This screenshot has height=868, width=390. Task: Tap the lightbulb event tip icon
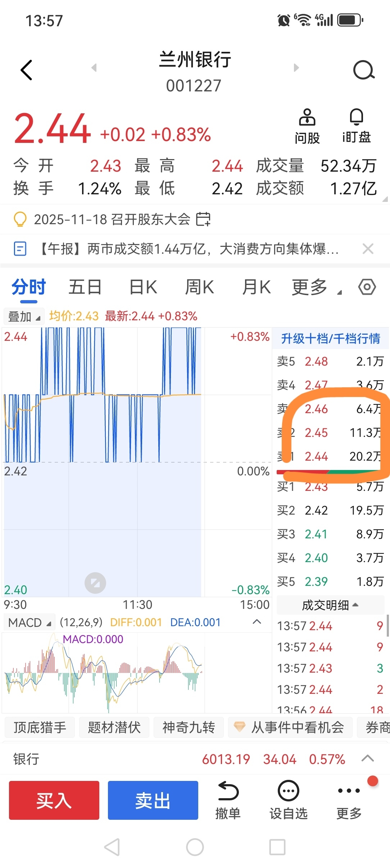tap(20, 219)
